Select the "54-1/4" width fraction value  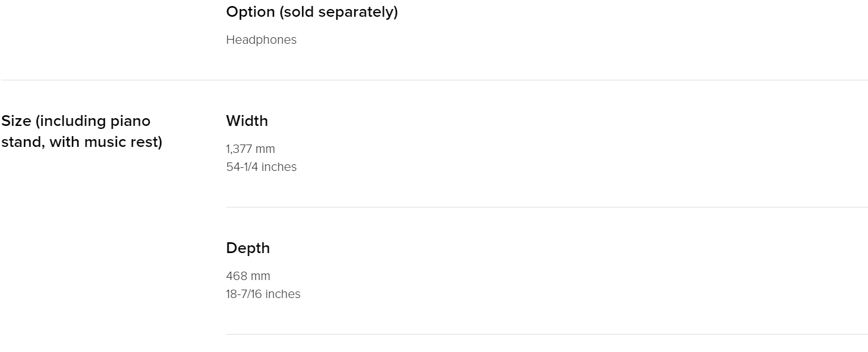coord(242,167)
